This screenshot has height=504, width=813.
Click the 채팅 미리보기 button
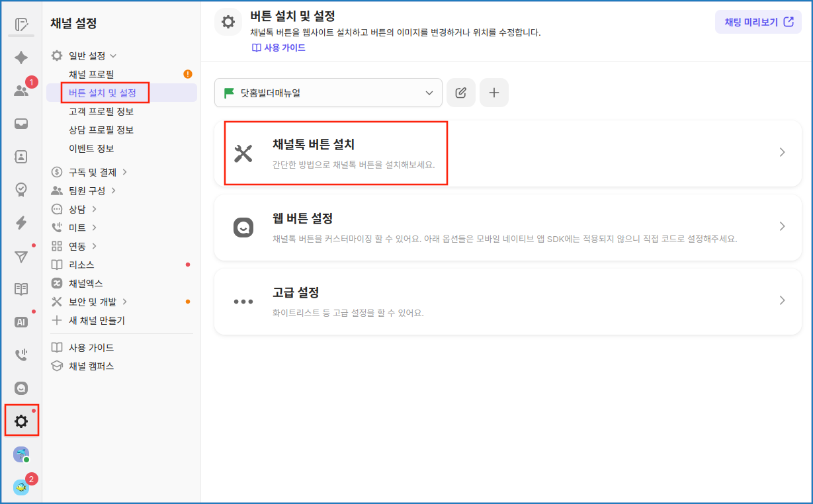tap(758, 22)
